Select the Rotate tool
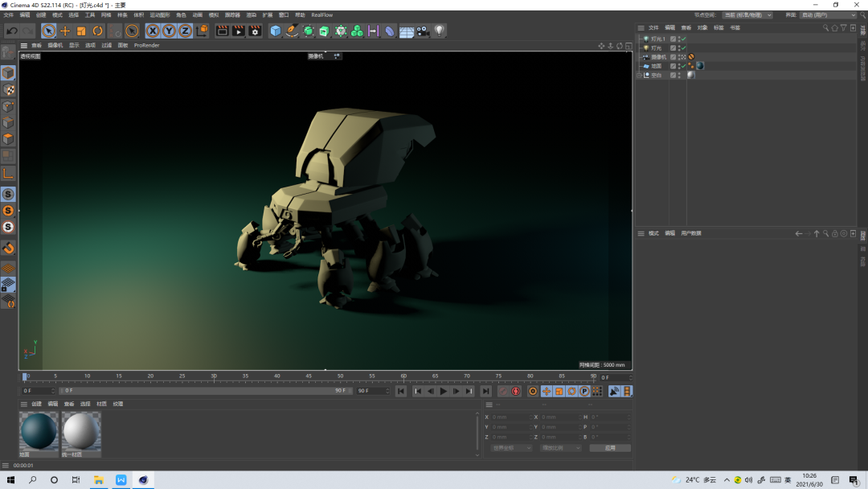Viewport: 868px width, 489px height. point(97,31)
